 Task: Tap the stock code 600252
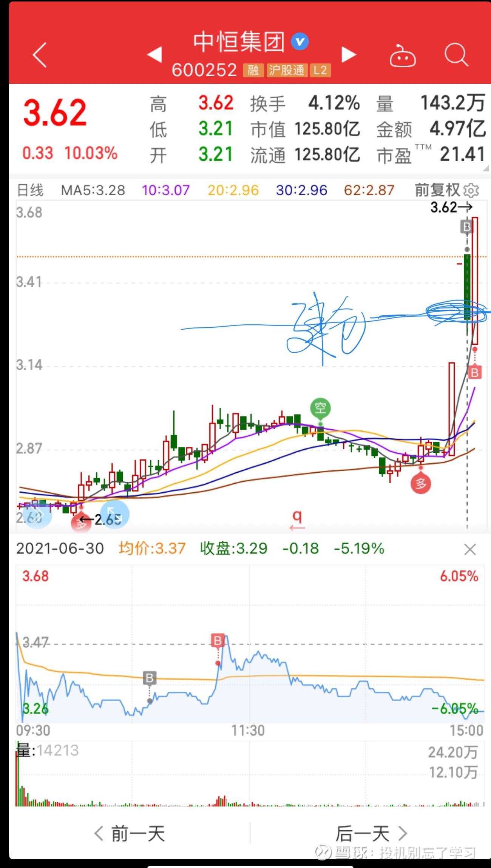[x=204, y=70]
